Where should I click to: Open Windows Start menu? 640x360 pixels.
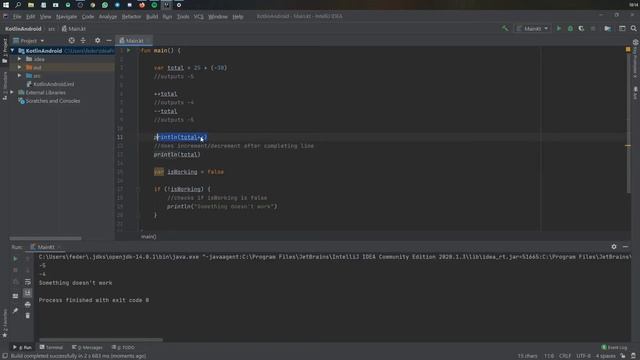(x=6, y=5)
